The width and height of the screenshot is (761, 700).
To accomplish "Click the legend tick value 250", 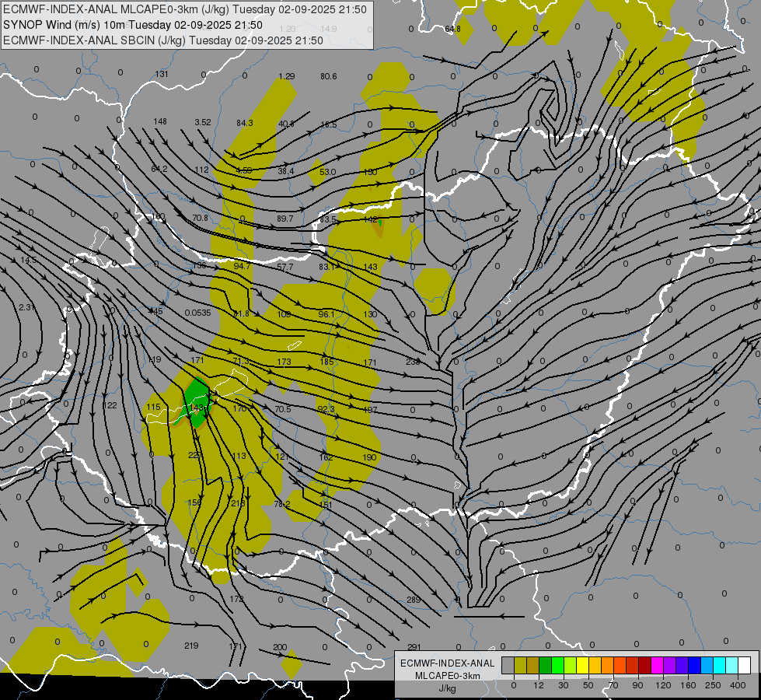I will [713, 685].
